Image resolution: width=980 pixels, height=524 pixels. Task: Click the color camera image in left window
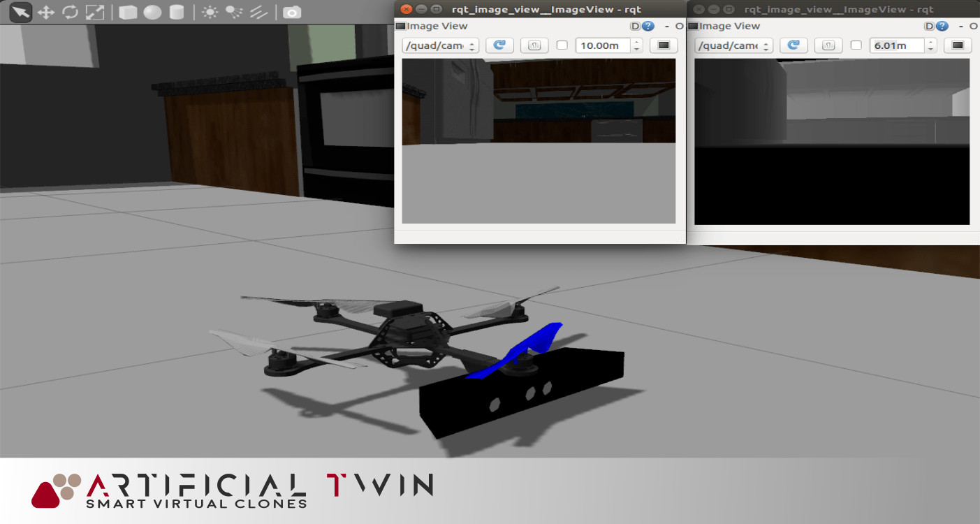click(539, 141)
